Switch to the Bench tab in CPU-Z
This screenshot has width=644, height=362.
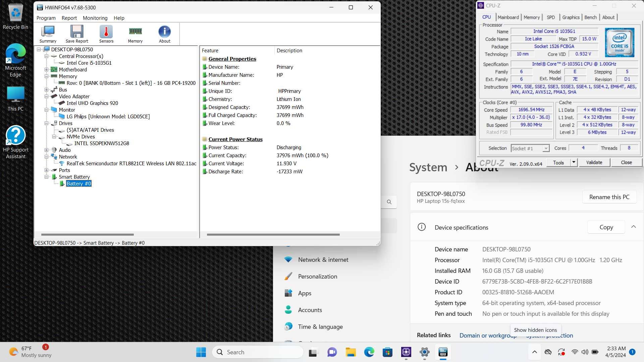click(x=590, y=17)
